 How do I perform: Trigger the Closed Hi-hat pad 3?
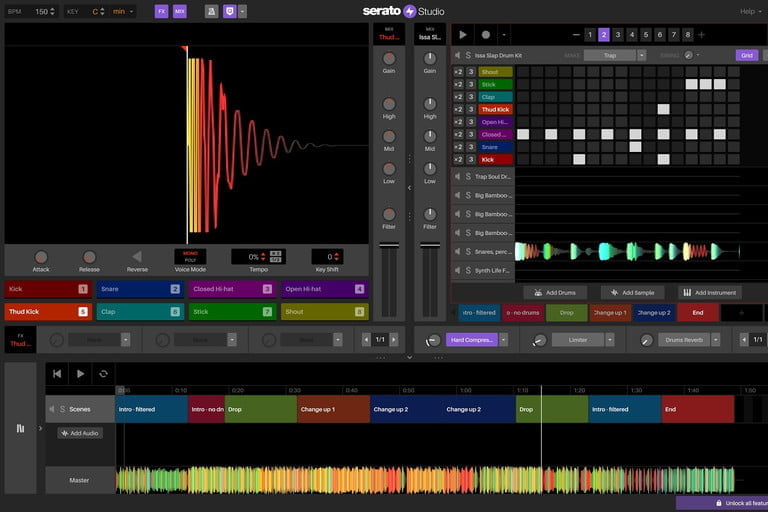[232, 289]
